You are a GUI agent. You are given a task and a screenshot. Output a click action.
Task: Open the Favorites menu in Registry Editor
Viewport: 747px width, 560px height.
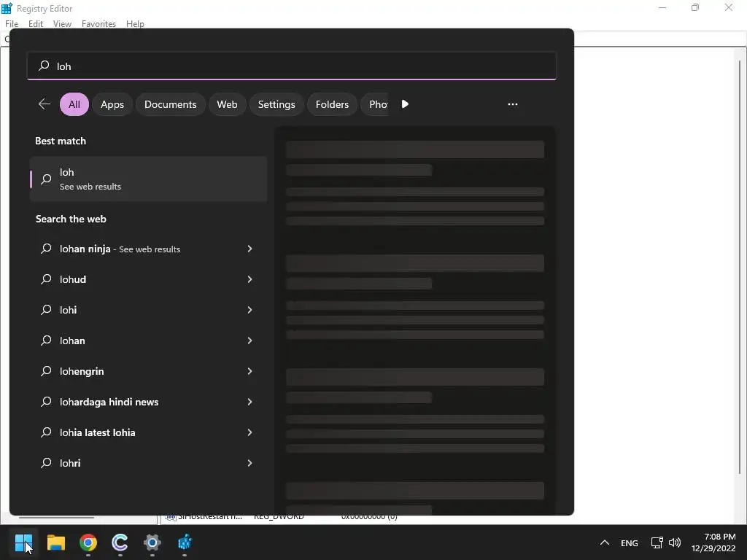click(x=98, y=24)
